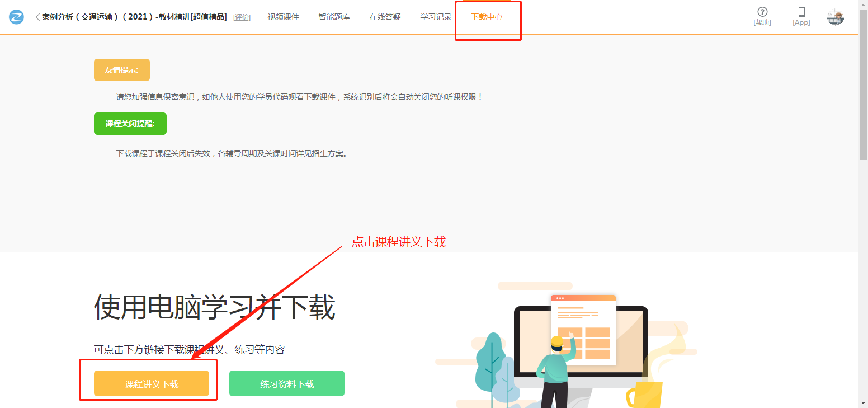This screenshot has height=408, width=868.
Task: Open the 智能题库 tab
Action: tap(334, 17)
